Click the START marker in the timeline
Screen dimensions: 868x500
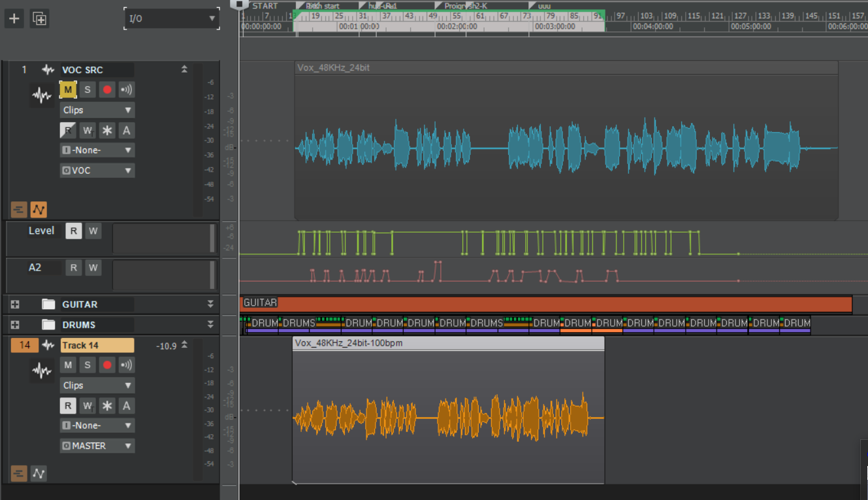coord(264,6)
